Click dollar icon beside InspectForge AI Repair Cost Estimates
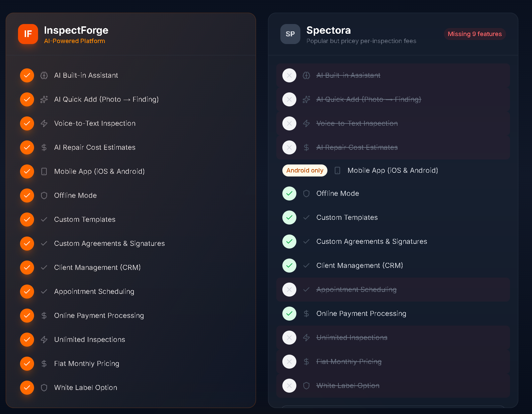532x414 pixels. (x=44, y=147)
